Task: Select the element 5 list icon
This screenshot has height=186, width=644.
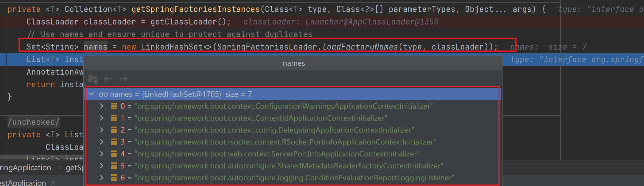Action: click(114, 166)
